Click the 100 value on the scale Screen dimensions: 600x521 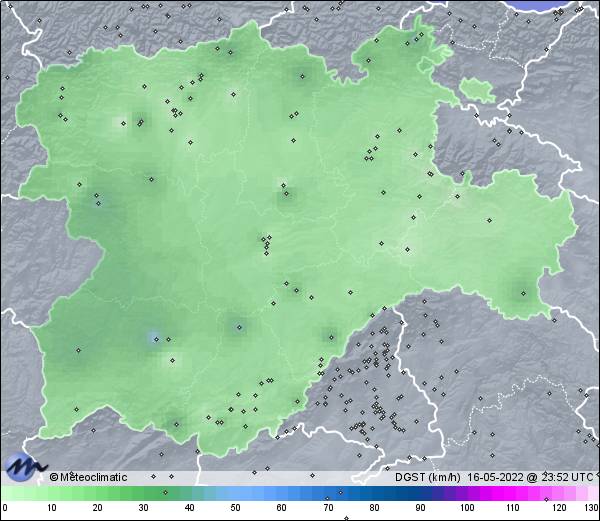click(x=467, y=508)
